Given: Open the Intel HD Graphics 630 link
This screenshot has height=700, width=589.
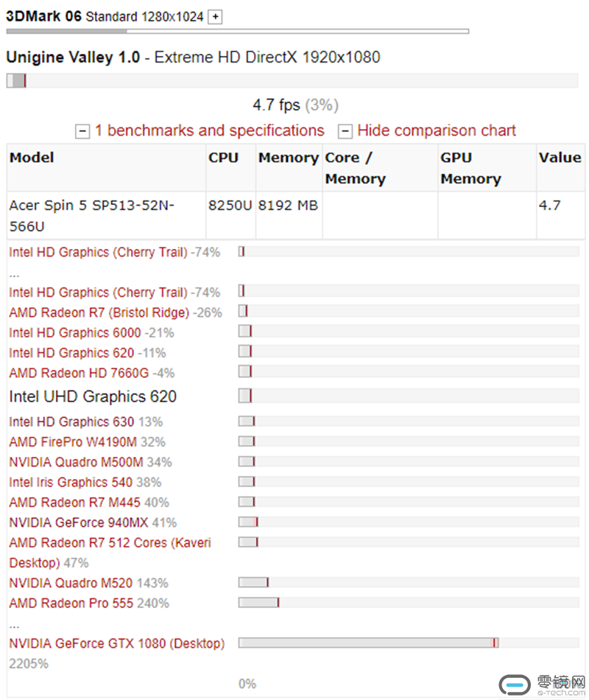Looking at the screenshot, I should [x=71, y=421].
